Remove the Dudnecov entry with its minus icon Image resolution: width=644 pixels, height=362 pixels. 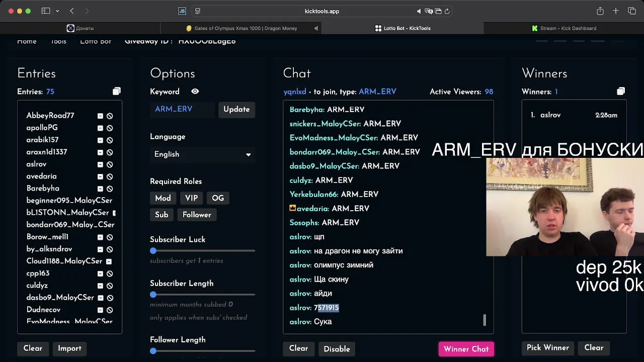(100, 310)
